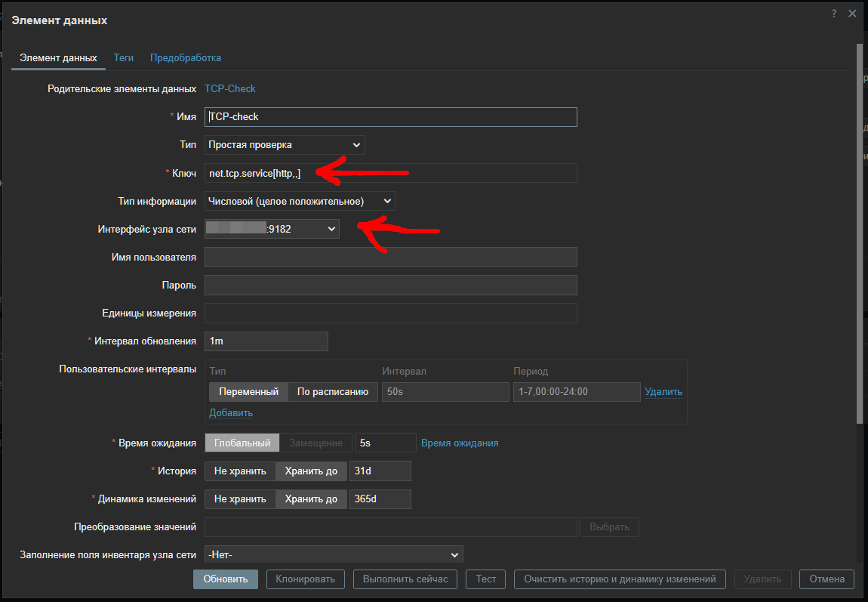Select Глобальный timeout option

tap(242, 443)
